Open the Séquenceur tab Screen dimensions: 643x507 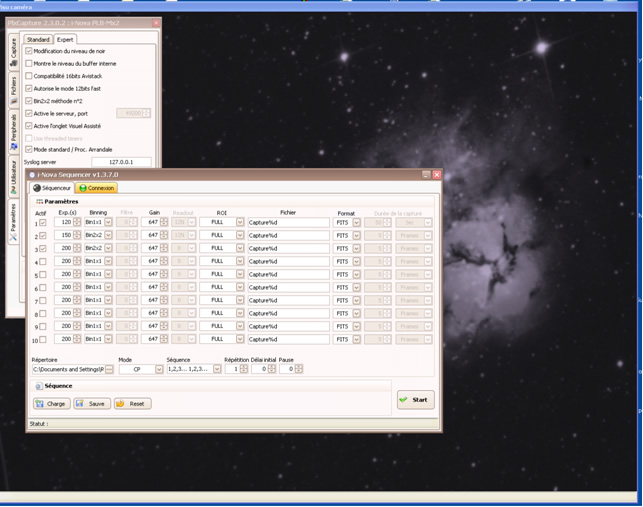[52, 188]
